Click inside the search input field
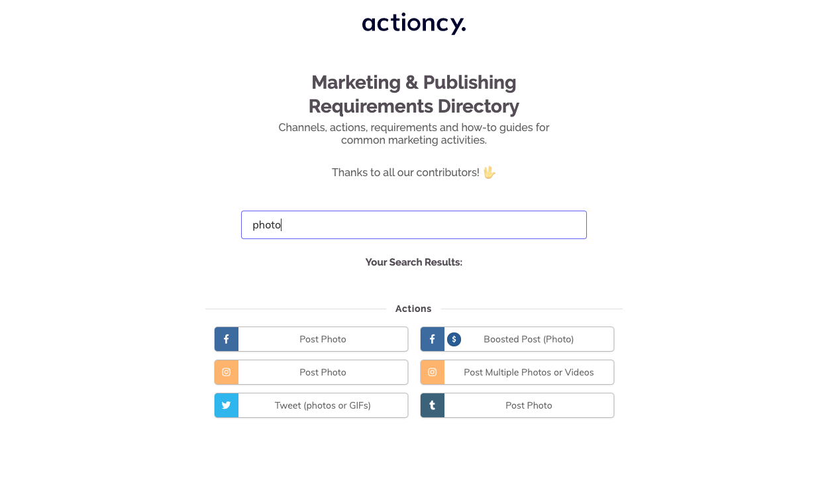The image size is (828, 504). coord(413,225)
